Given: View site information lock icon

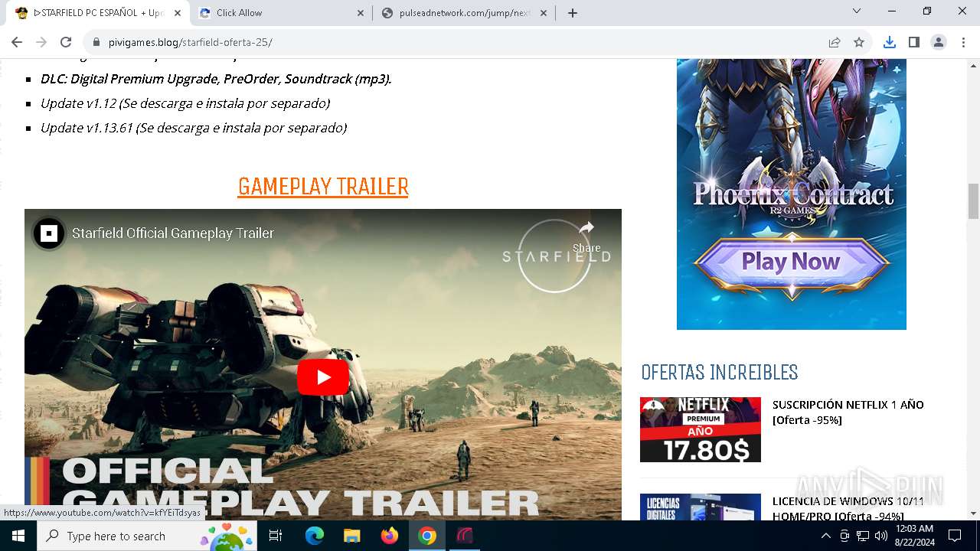Looking at the screenshot, I should pyautogui.click(x=96, y=42).
